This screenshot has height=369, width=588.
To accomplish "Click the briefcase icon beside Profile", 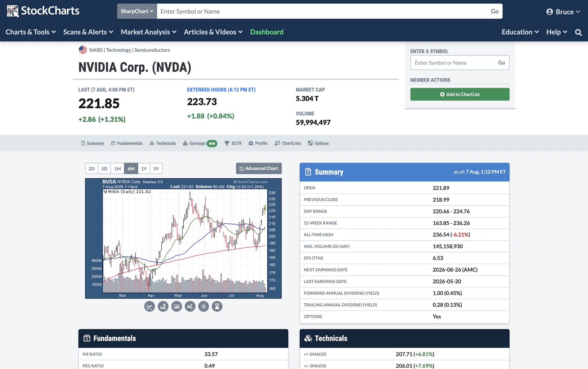I will pyautogui.click(x=251, y=143).
